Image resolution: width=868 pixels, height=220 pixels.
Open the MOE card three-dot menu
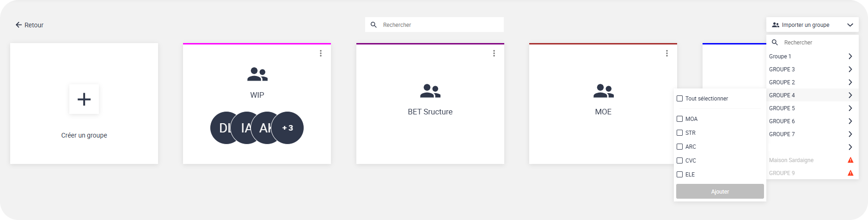667,53
